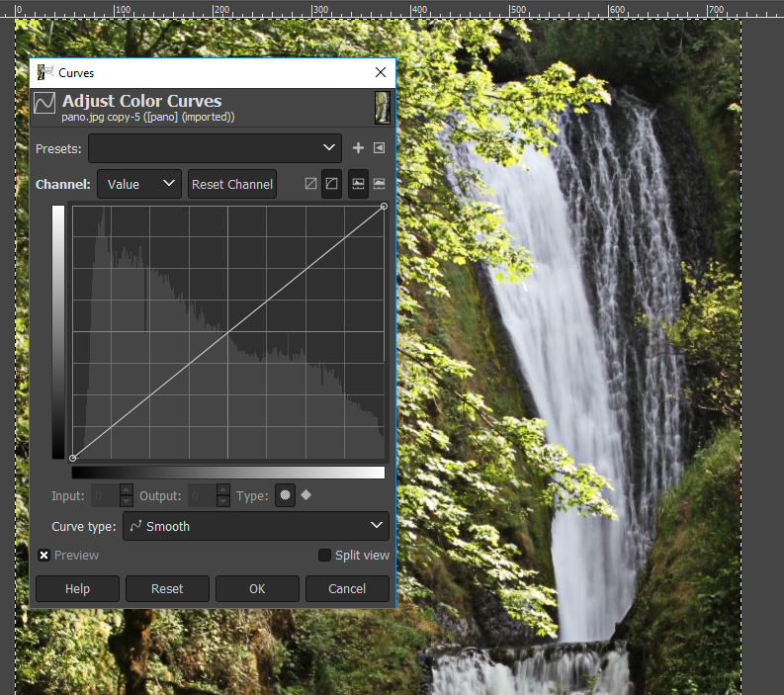Save current settings as a preset
This screenshot has height=695, width=784.
pyautogui.click(x=358, y=148)
